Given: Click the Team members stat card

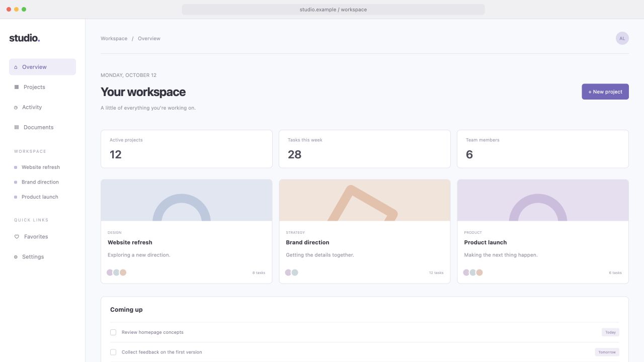Looking at the screenshot, I should point(543,149).
